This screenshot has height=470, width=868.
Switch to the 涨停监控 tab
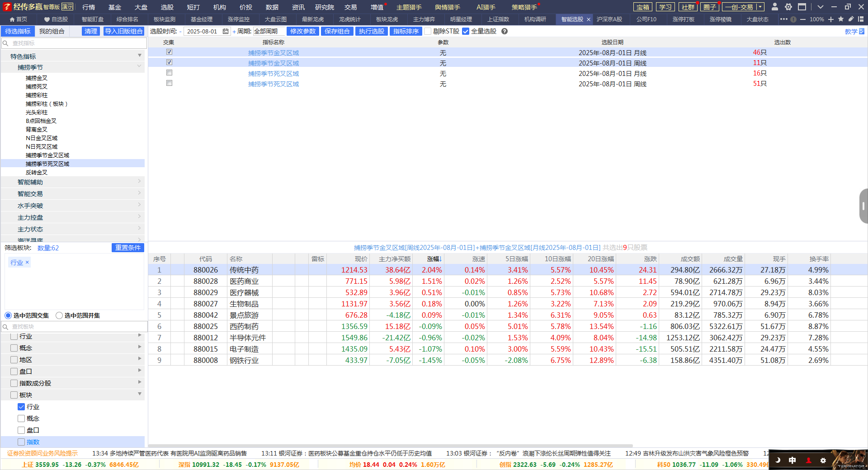238,19
